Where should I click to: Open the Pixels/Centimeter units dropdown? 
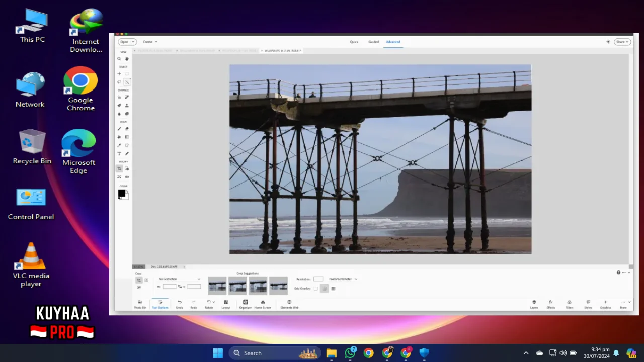[x=343, y=279]
